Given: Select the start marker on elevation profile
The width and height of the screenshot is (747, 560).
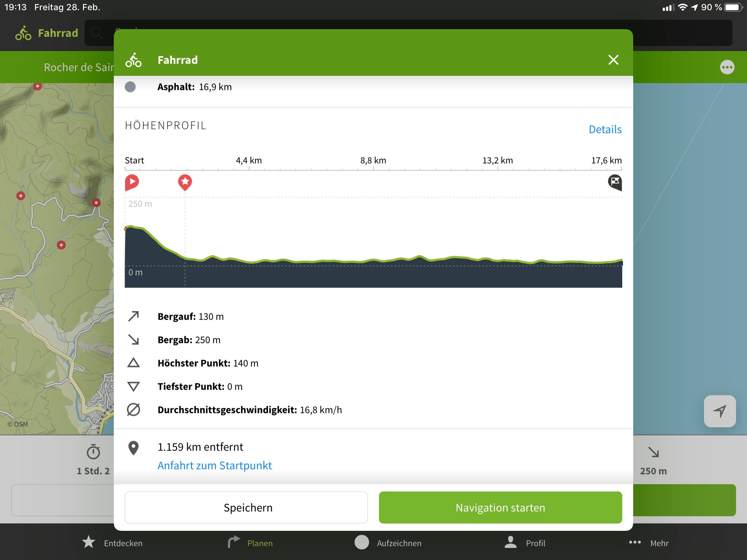Looking at the screenshot, I should point(132,182).
